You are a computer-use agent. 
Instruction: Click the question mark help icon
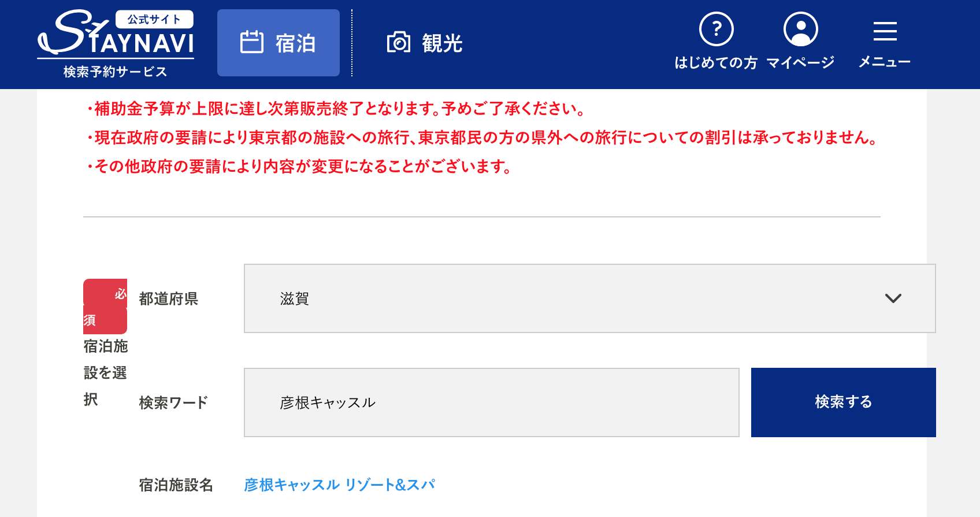pyautogui.click(x=717, y=29)
